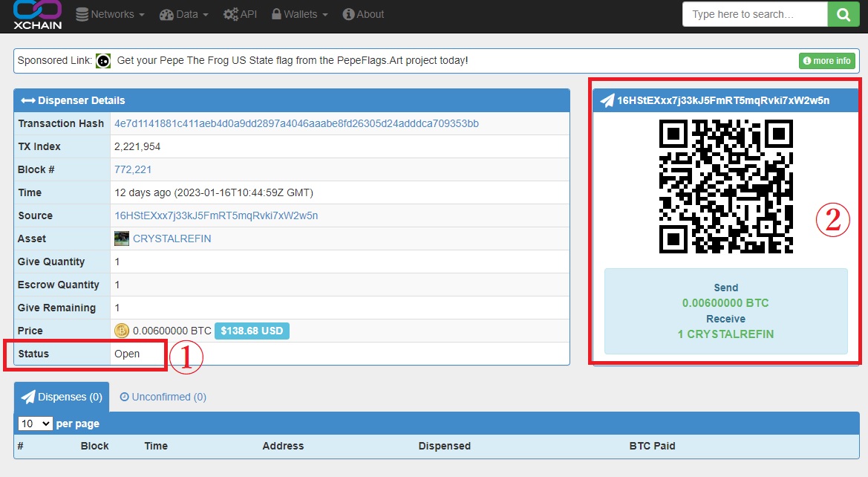Click the Address column header
868x477 pixels.
point(283,446)
